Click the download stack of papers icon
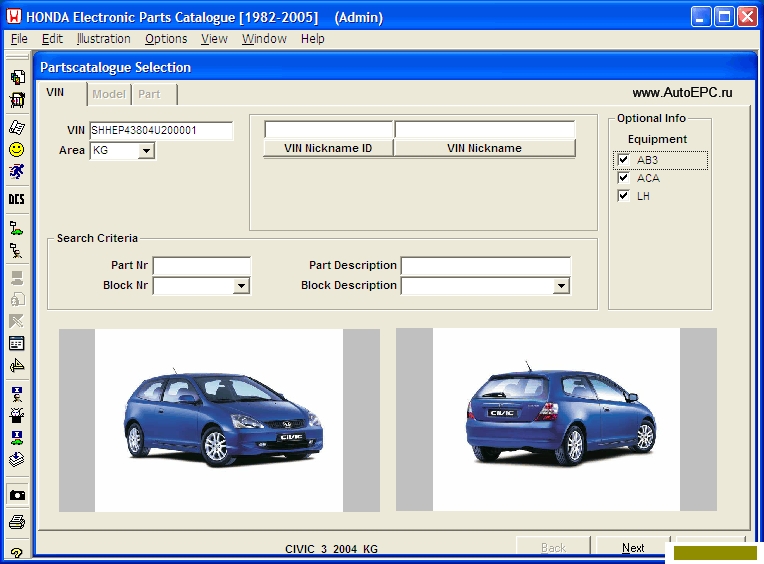This screenshot has width=764, height=564. click(x=17, y=459)
